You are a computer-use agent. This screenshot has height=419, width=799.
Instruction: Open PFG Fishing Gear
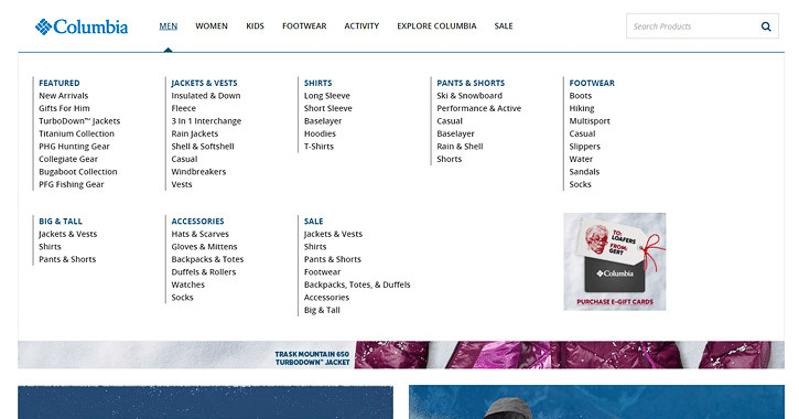(x=71, y=185)
